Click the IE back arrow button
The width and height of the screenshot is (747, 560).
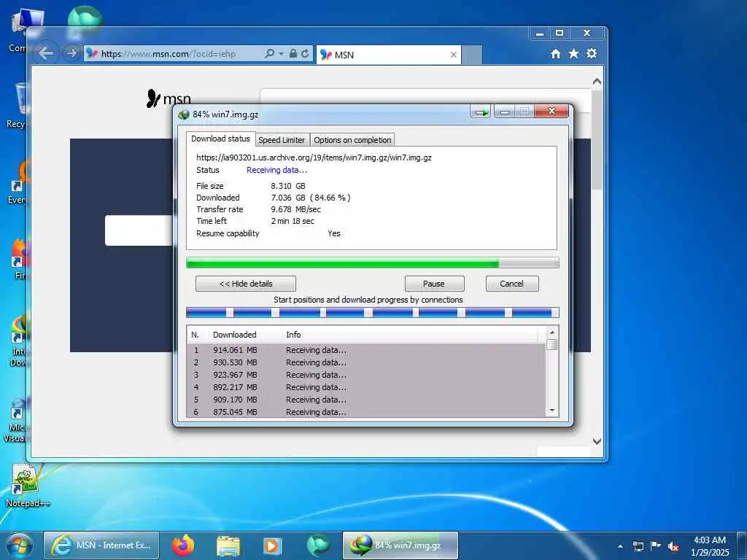[x=46, y=53]
